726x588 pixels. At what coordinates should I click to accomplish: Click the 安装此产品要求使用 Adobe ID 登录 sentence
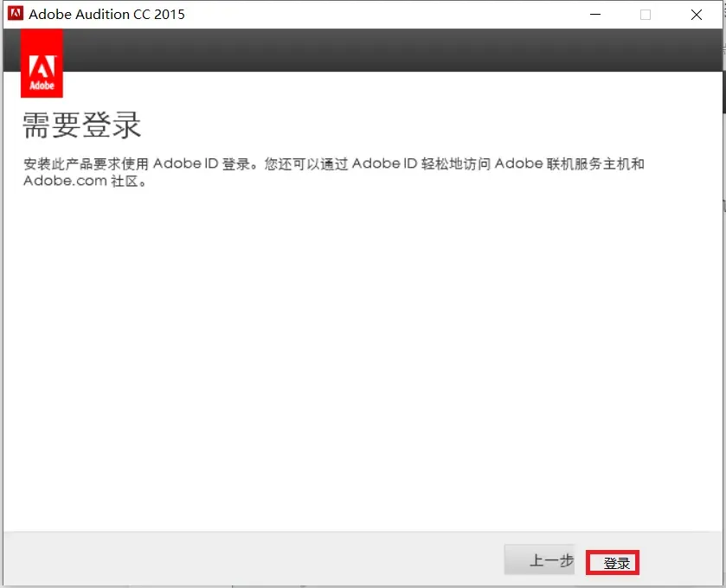tap(141, 163)
